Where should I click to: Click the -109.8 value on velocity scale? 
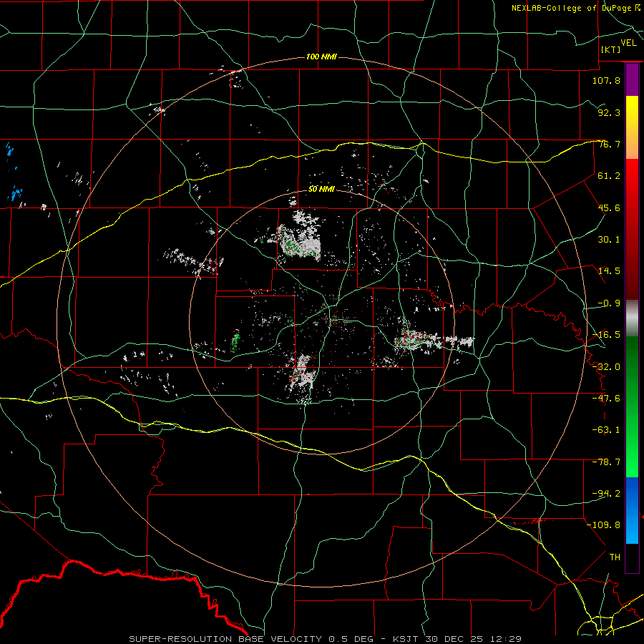click(603, 525)
